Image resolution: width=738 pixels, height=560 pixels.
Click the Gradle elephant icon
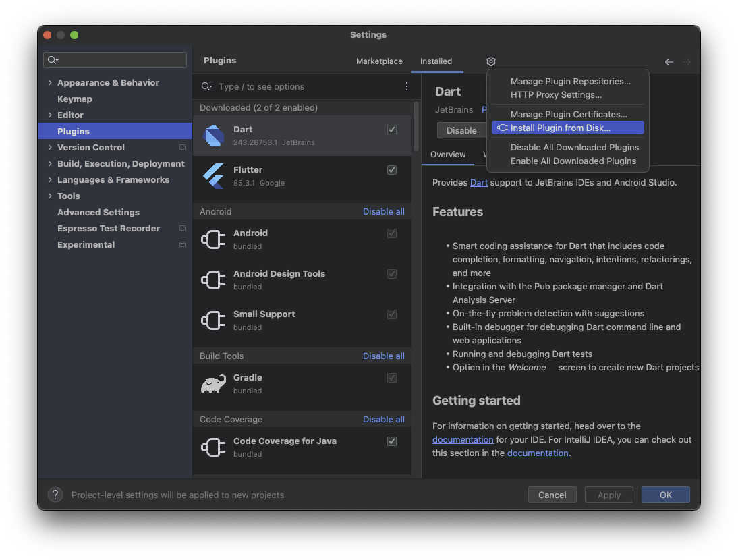214,384
